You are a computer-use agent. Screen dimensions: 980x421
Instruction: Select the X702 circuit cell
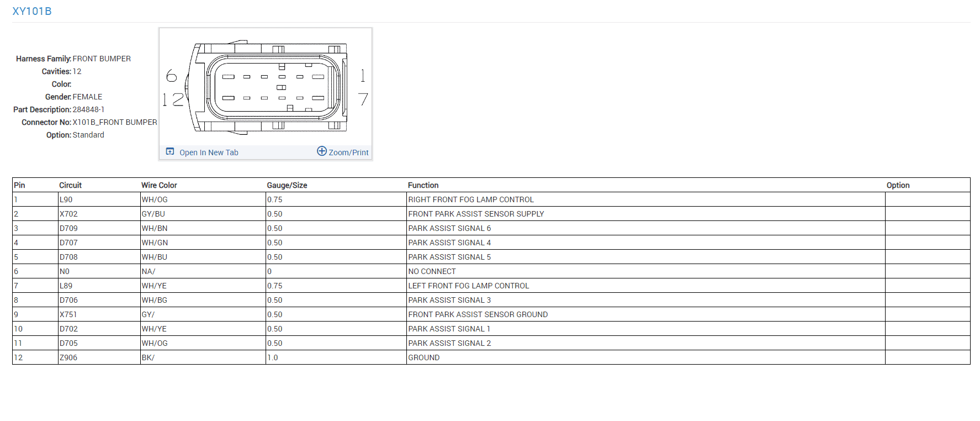pos(99,214)
